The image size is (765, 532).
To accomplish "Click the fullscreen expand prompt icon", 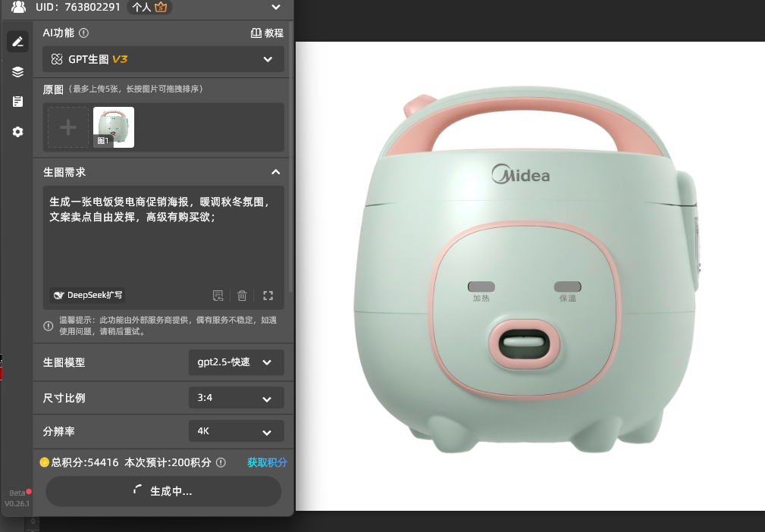I will coord(268,295).
